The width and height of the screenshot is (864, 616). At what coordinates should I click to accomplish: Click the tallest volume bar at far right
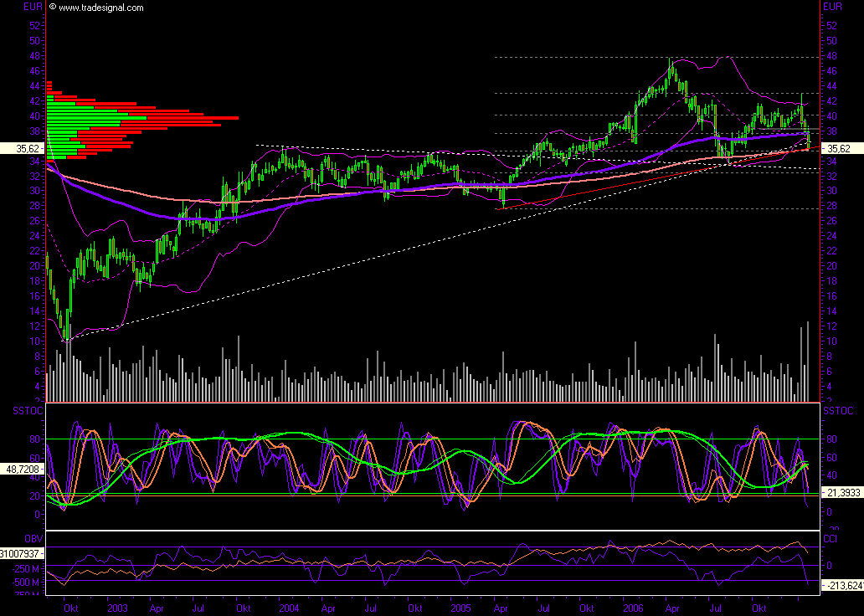tap(808, 362)
